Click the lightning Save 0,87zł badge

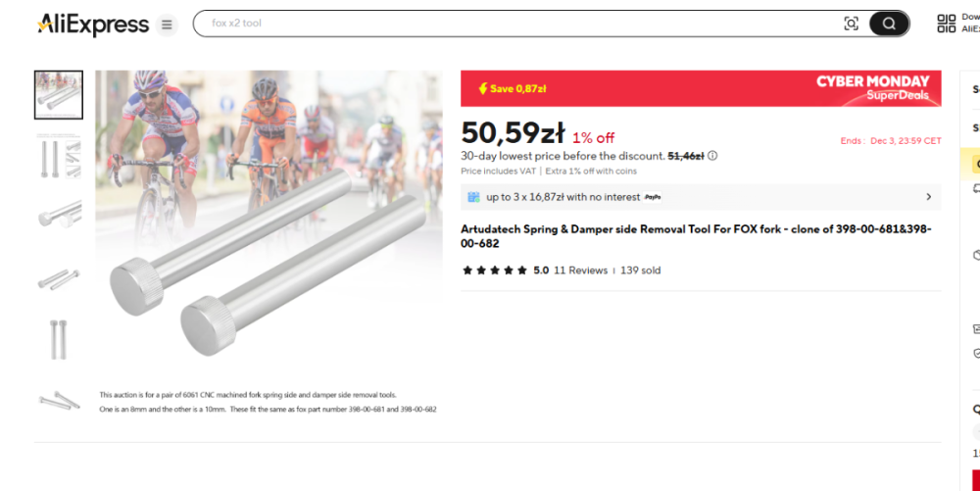point(512,88)
